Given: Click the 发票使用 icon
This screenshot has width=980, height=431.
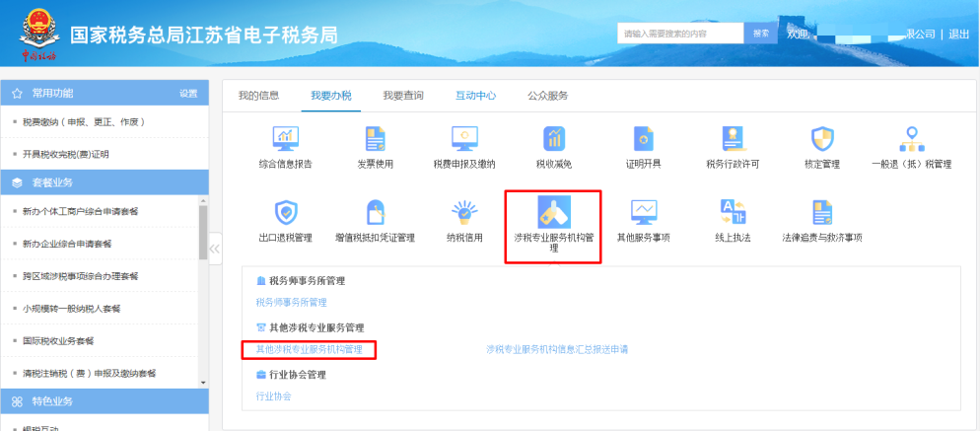Looking at the screenshot, I should coord(375,140).
